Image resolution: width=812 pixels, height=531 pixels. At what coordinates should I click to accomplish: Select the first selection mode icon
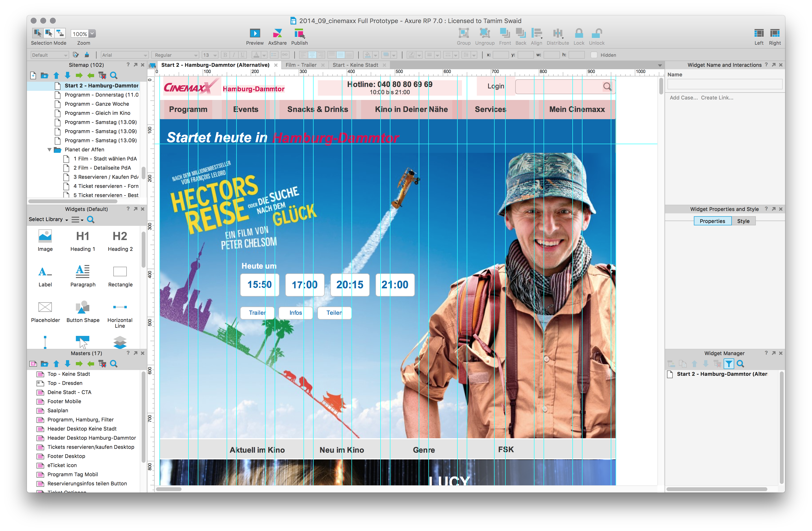pyautogui.click(x=37, y=33)
